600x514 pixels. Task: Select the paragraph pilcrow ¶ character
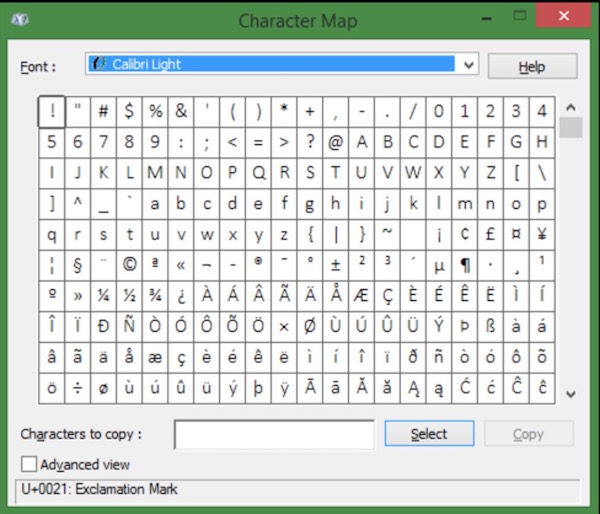[465, 265]
